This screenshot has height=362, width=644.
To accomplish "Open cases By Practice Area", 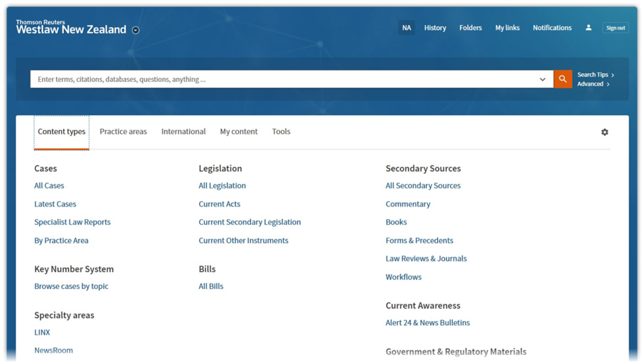I will [x=61, y=240].
